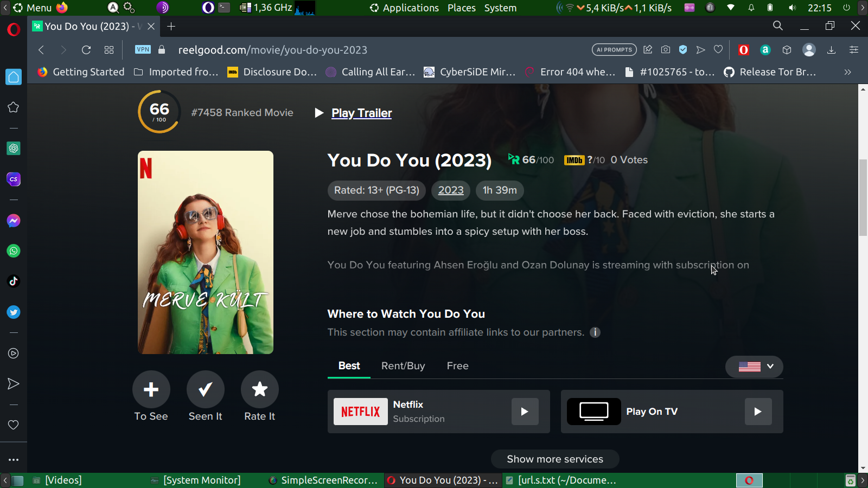Open Twitter in the Opera sidebar

(14, 312)
